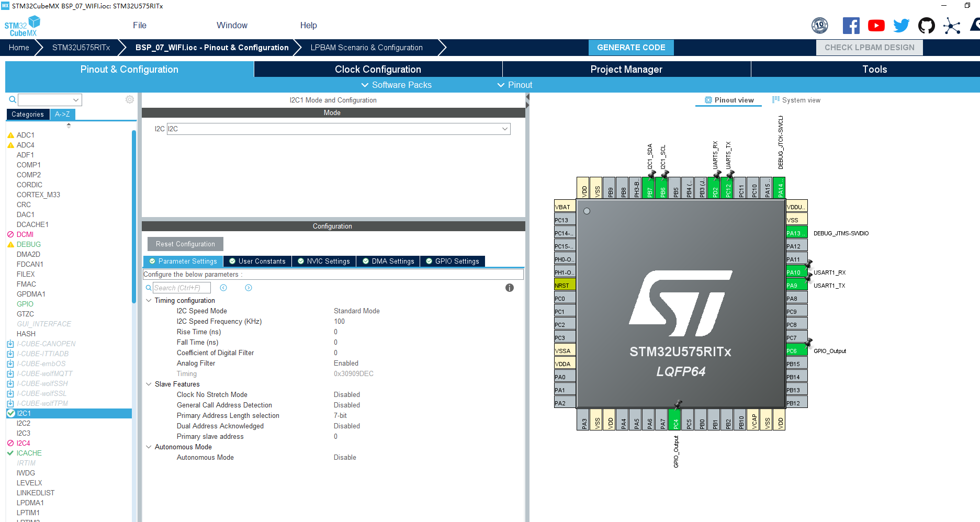Select green pin PC6 on chip
This screenshot has height=522, width=980.
pyautogui.click(x=796, y=350)
